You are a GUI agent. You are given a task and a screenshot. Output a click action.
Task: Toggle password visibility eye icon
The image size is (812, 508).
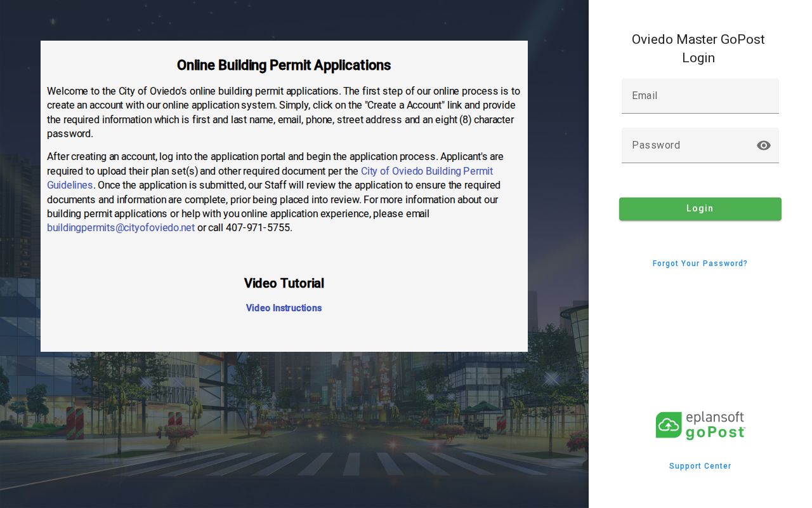pyautogui.click(x=764, y=145)
